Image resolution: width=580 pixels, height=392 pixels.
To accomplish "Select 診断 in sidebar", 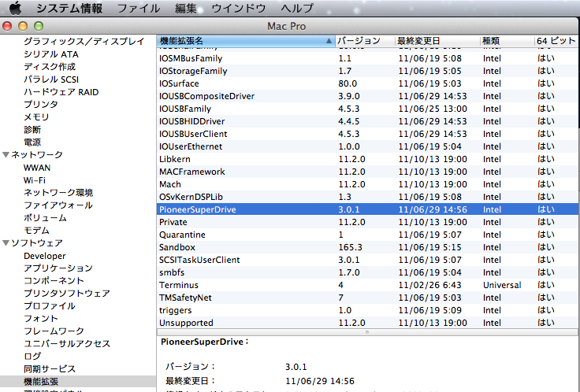I will [32, 130].
